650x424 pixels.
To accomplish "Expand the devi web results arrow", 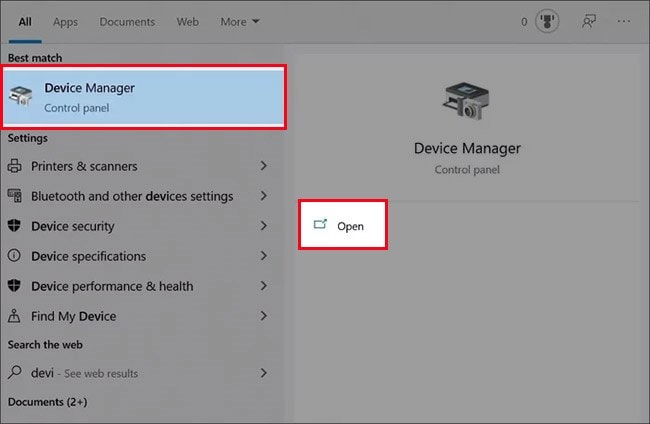I will pos(263,373).
